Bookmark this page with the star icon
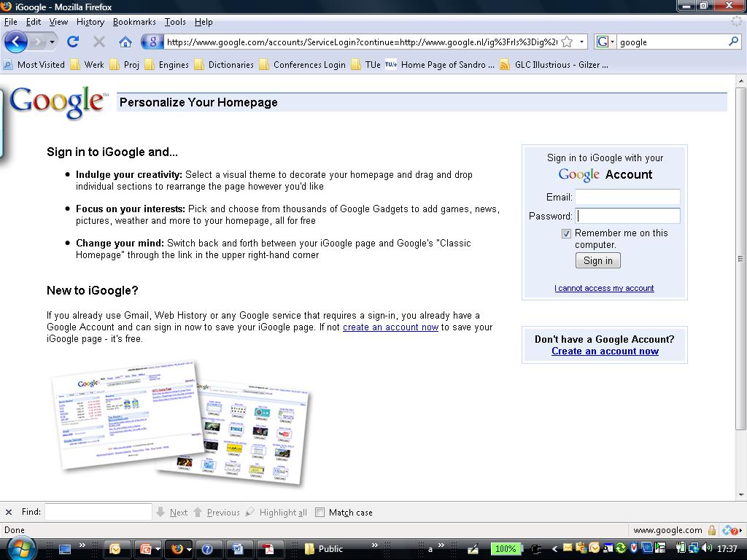 (x=567, y=42)
